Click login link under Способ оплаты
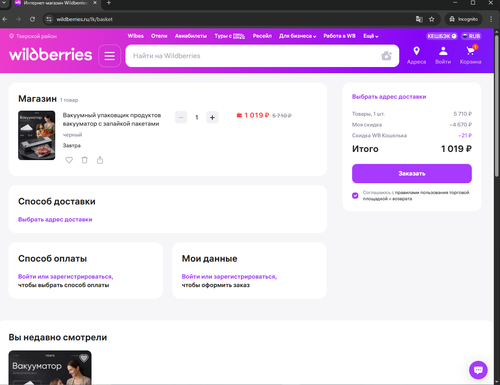Image resolution: width=500 pixels, height=385 pixels. pyautogui.click(x=66, y=276)
